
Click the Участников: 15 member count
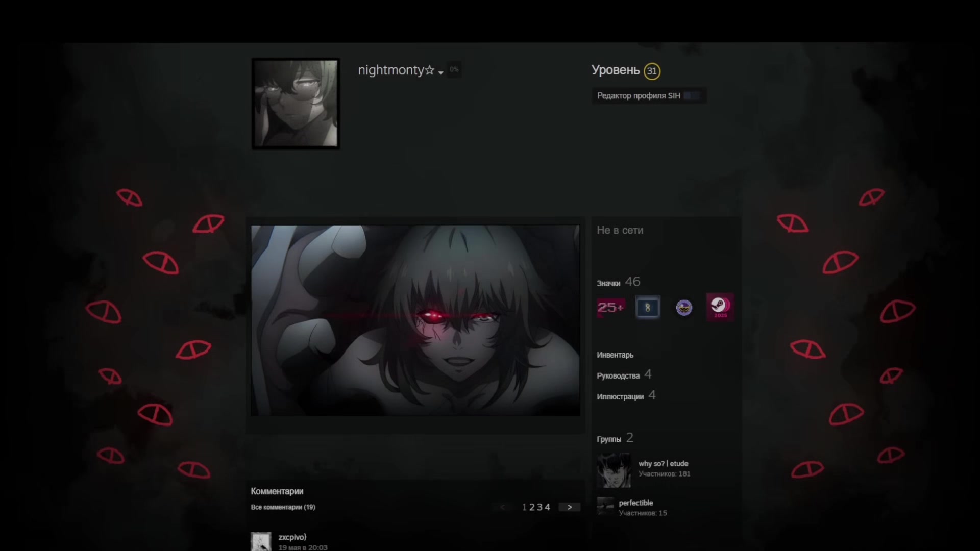643,513
